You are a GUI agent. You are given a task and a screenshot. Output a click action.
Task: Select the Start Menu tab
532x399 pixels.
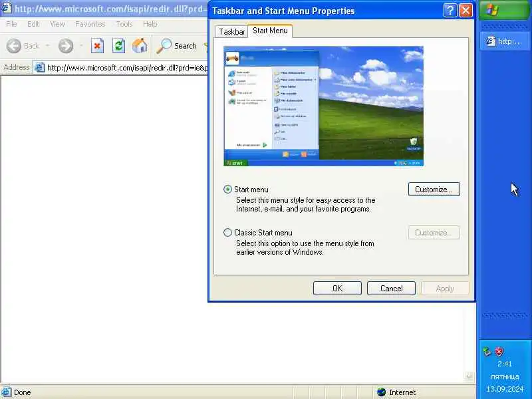[270, 31]
